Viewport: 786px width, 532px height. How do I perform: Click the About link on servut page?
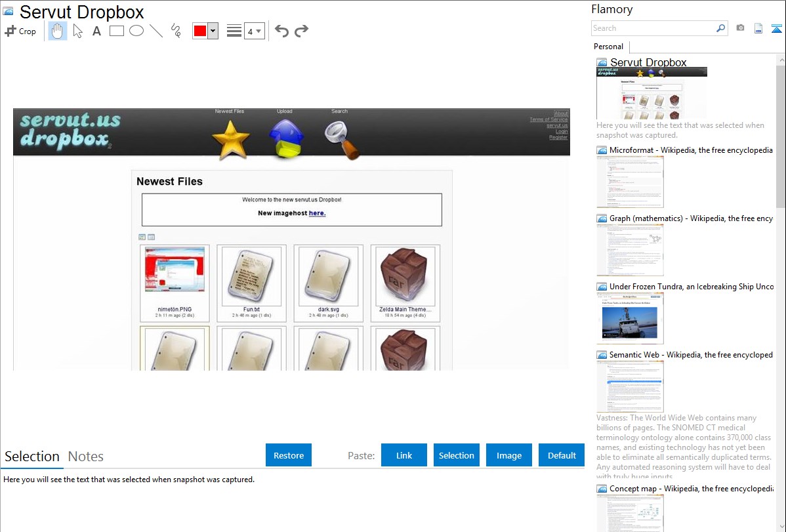[561, 113]
